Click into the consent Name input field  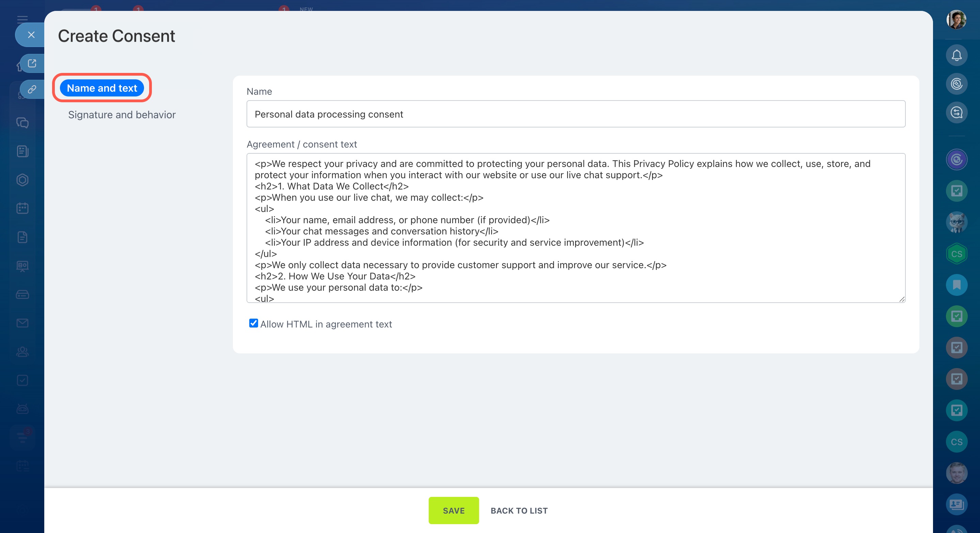coord(575,114)
